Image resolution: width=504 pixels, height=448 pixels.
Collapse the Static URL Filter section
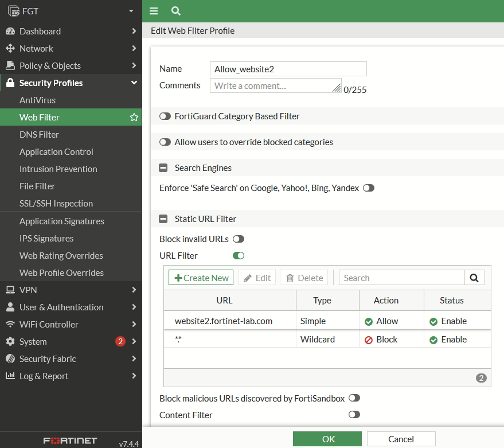click(163, 219)
